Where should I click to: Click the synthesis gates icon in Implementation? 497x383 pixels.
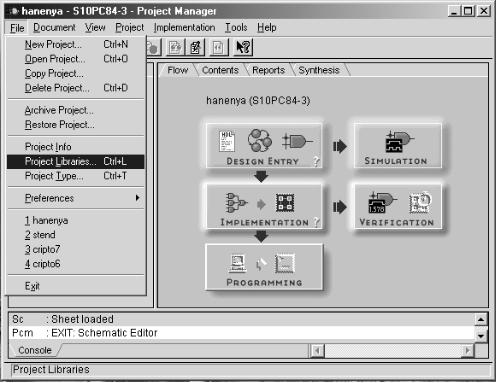(236, 202)
